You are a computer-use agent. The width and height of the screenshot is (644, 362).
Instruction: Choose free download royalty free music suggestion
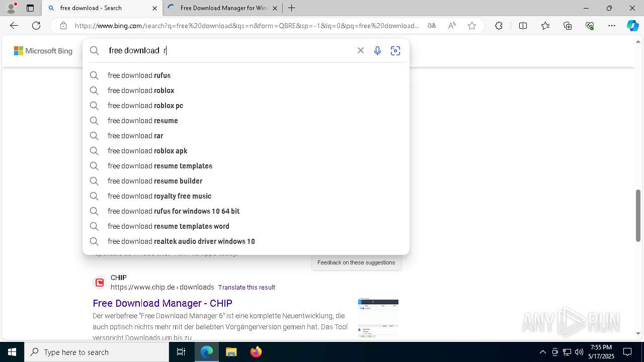[x=246, y=196]
